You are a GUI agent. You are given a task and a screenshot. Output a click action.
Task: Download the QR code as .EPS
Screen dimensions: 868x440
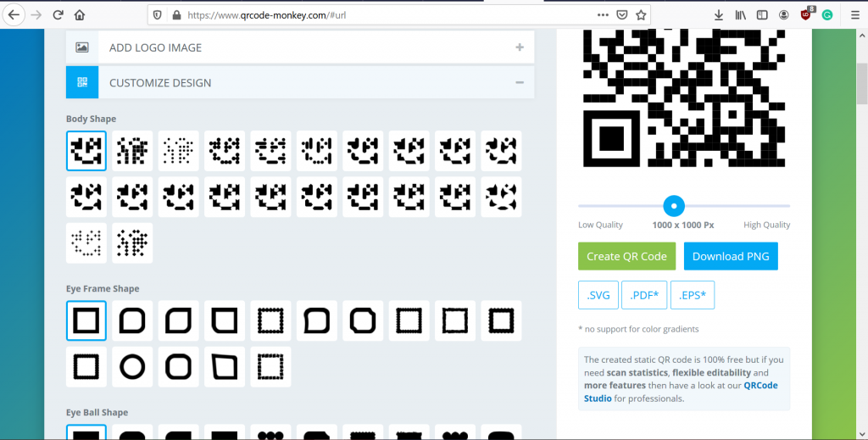(693, 295)
